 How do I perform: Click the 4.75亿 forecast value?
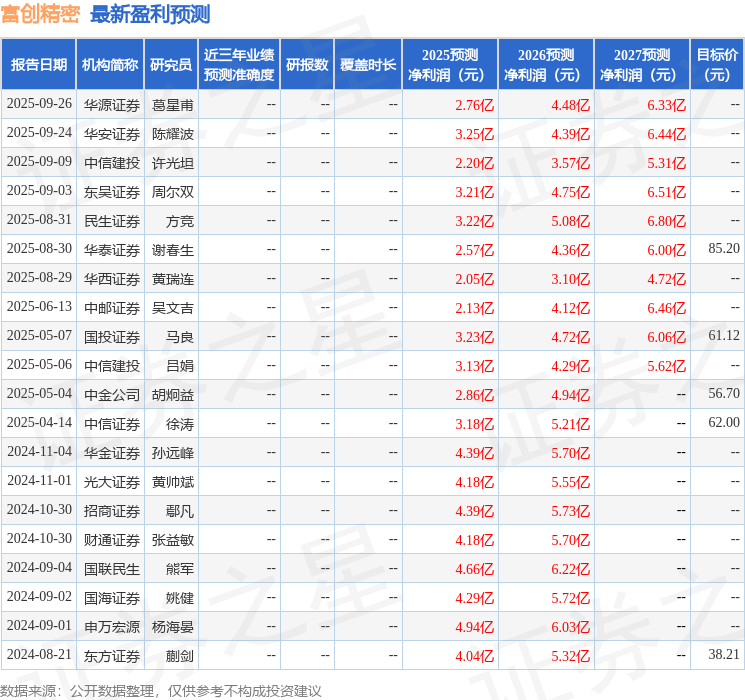tap(570, 192)
